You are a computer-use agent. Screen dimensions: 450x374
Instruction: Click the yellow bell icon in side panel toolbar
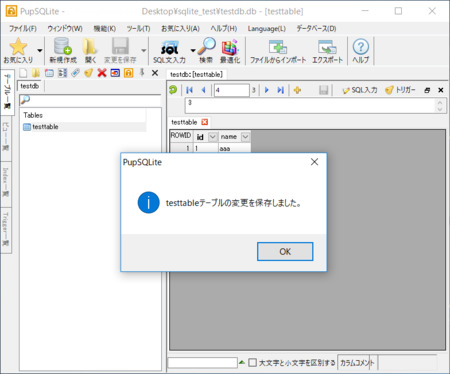(88, 73)
